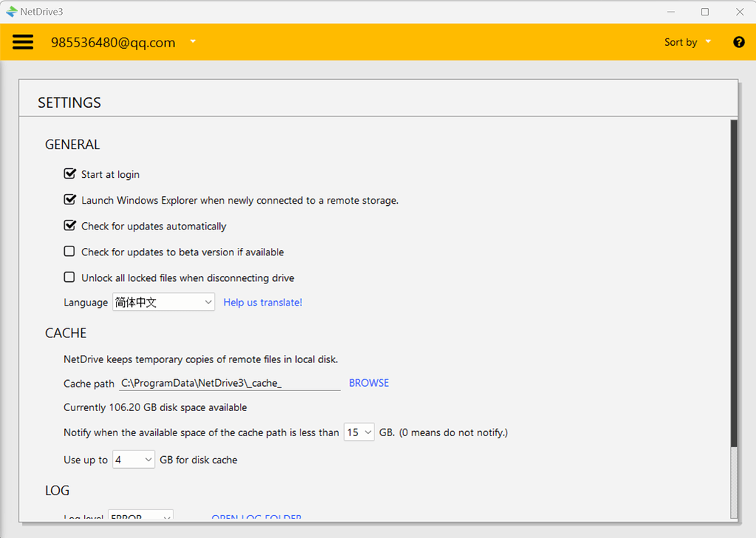
Task: Enable "Check for updates to beta version if available"
Action: 69,251
